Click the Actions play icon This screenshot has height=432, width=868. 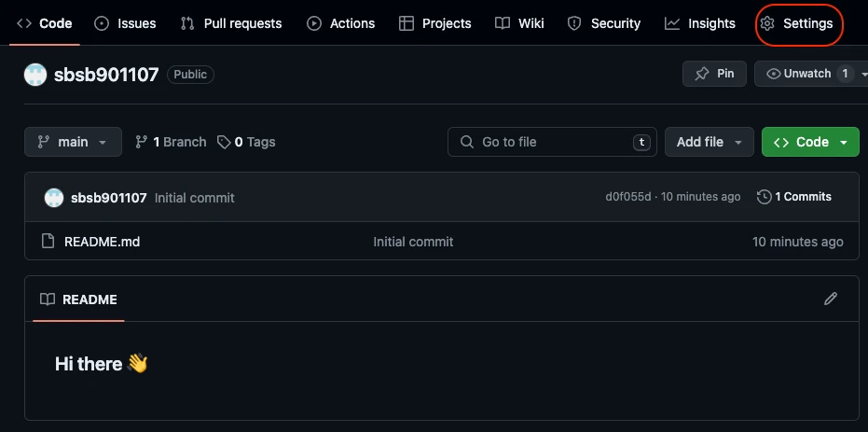click(x=314, y=23)
